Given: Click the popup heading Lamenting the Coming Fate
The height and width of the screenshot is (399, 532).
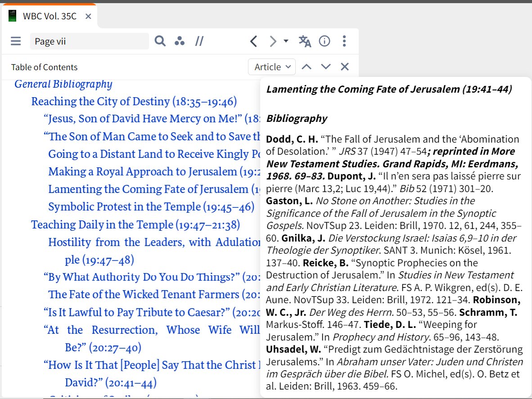Looking at the screenshot, I should (389, 89).
